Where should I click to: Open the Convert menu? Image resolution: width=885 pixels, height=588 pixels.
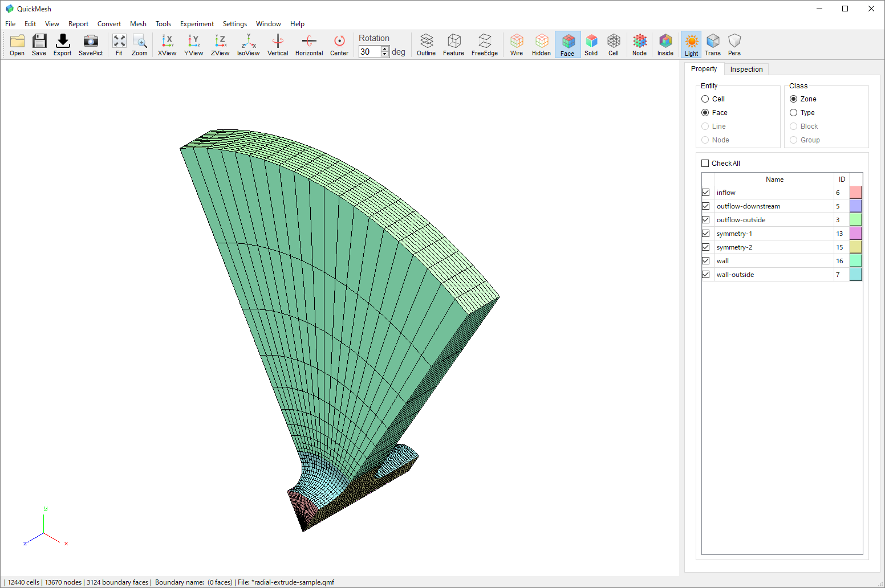[109, 24]
